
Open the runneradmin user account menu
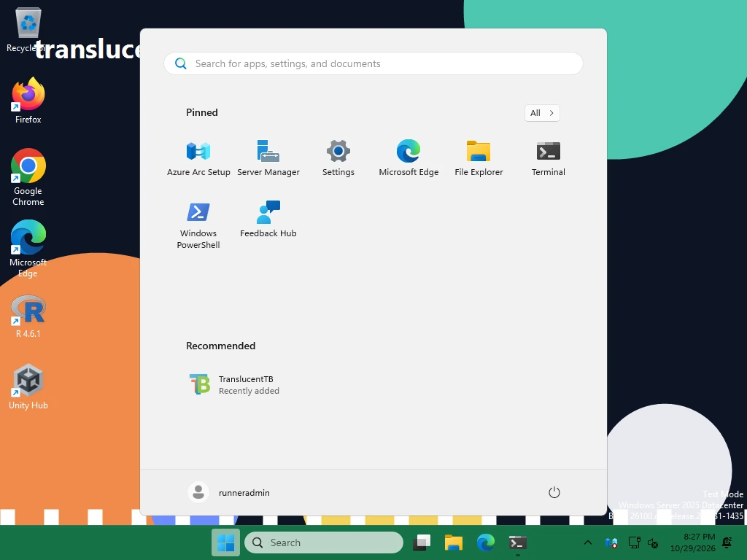(x=229, y=492)
